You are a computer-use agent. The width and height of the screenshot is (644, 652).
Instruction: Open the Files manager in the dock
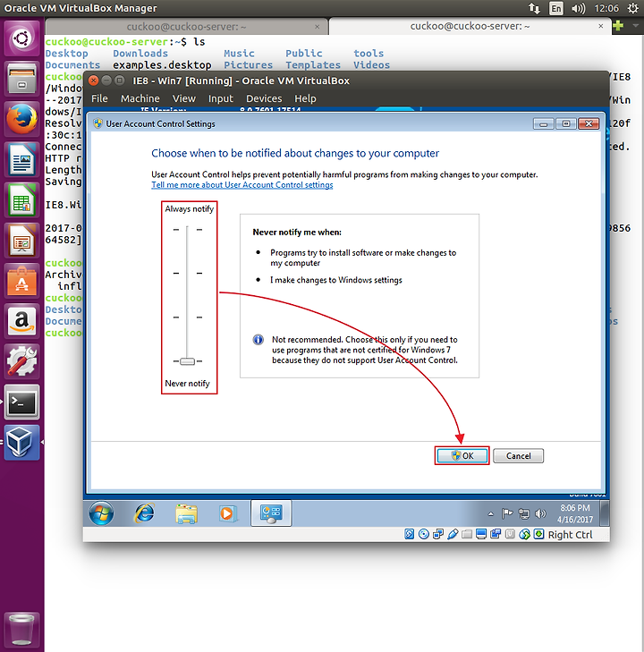(21, 79)
